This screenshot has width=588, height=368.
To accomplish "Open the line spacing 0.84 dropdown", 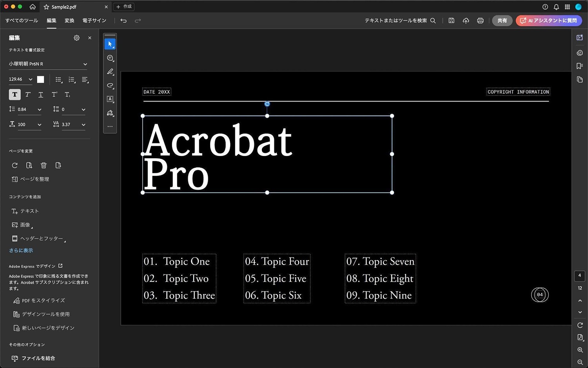I will point(39,110).
